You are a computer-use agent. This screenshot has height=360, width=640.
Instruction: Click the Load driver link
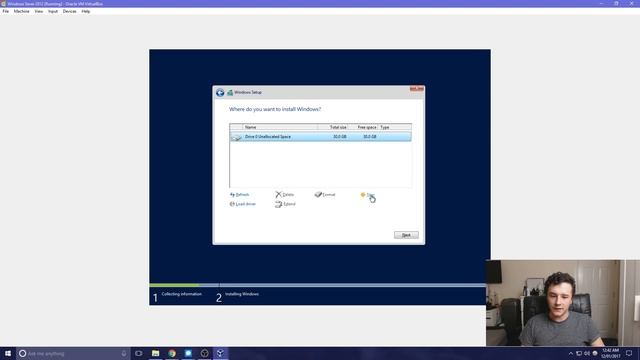243,204
